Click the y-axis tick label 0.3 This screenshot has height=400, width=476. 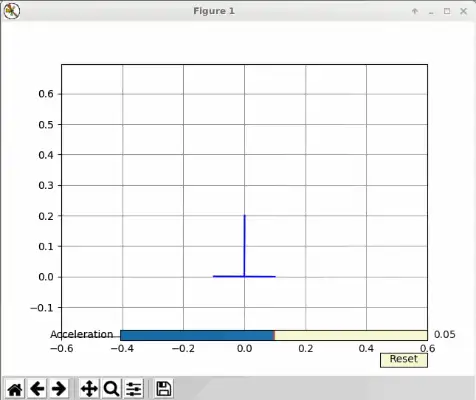[x=46, y=185]
